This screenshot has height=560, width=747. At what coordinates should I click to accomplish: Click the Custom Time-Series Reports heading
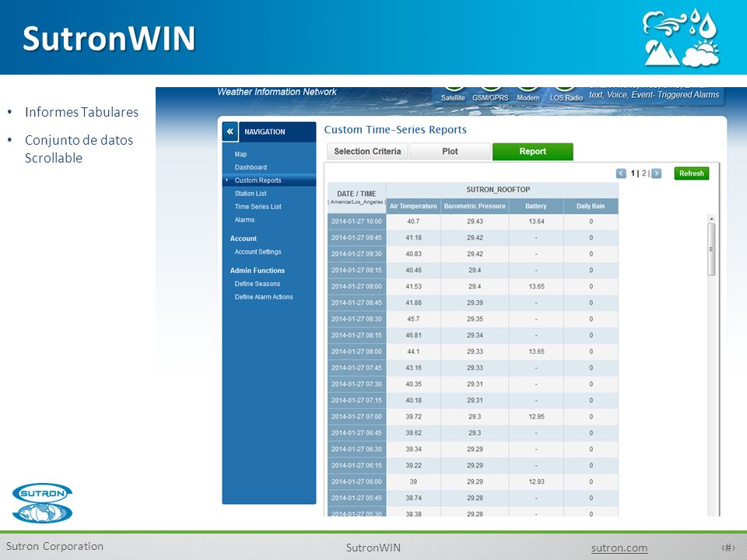tap(395, 130)
